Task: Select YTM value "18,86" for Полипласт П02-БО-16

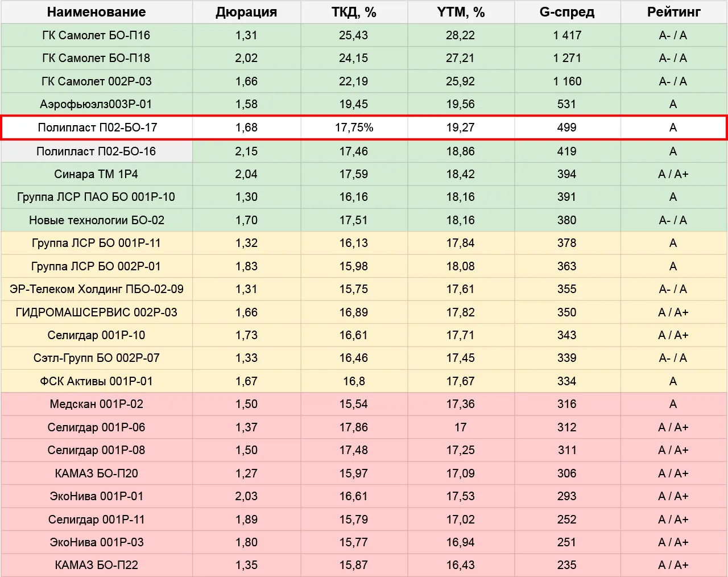Action: (x=461, y=151)
